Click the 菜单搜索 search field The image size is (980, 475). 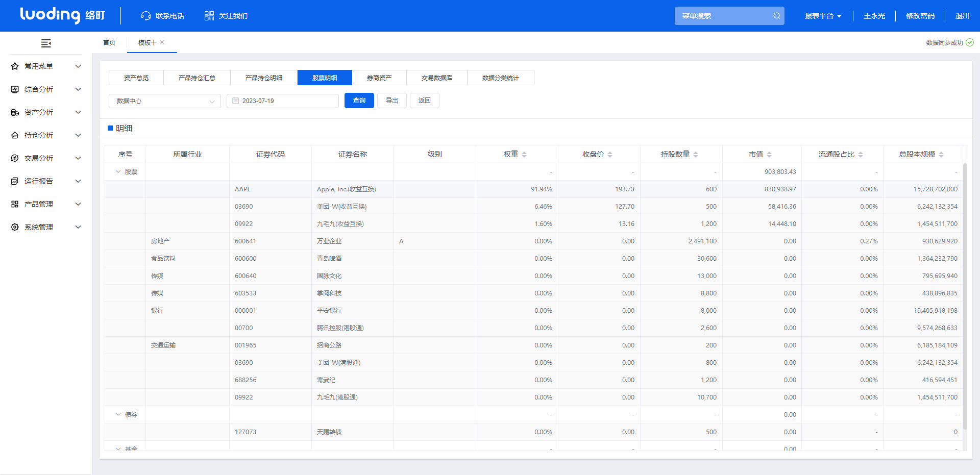click(x=729, y=16)
